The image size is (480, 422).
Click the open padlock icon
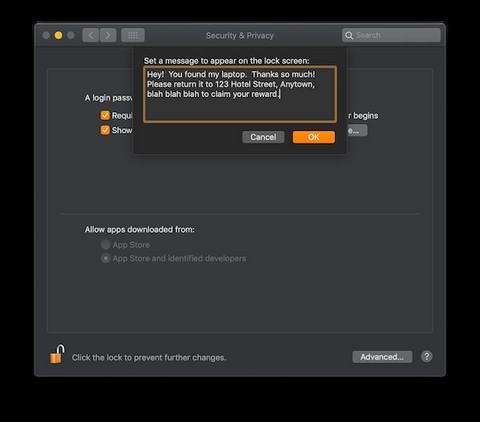tap(57, 354)
